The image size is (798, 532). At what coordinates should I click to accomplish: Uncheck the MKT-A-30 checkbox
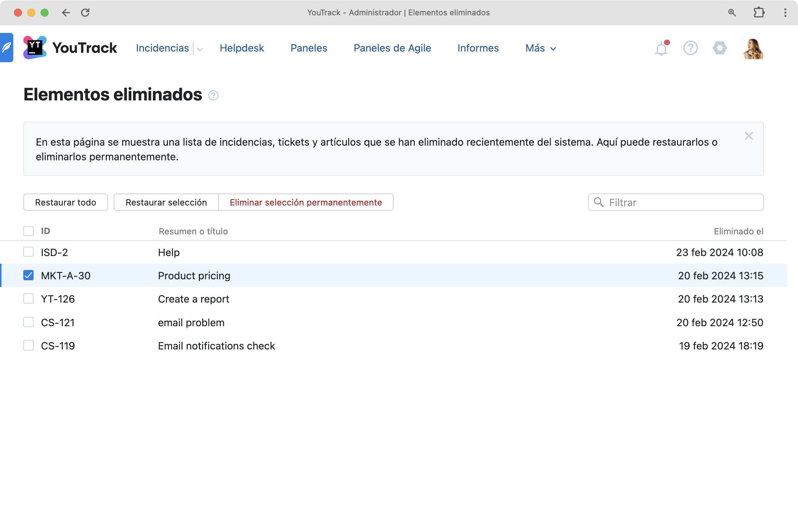tap(29, 276)
